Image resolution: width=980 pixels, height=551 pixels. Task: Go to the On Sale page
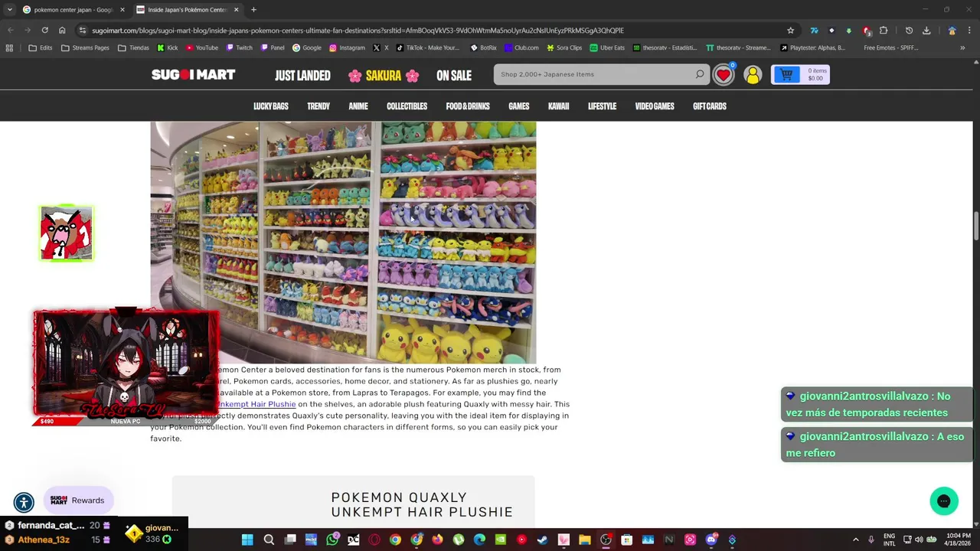pos(454,75)
